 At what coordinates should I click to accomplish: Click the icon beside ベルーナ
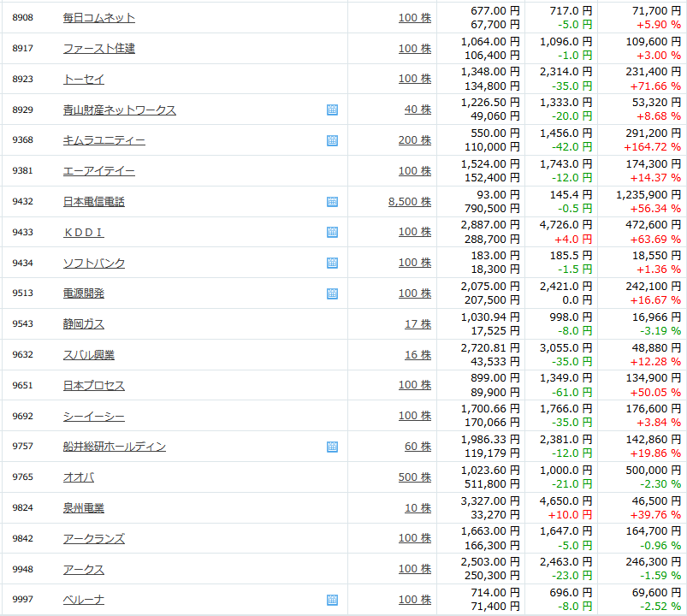(x=332, y=600)
